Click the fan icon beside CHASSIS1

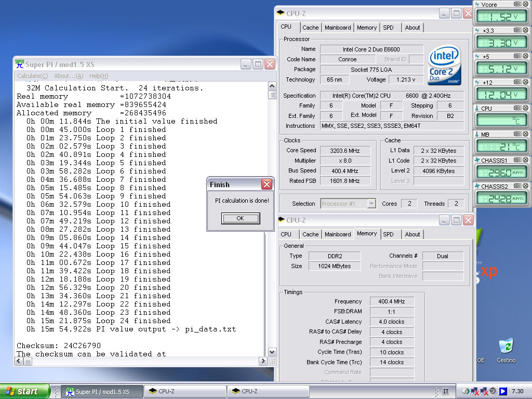pos(477,160)
